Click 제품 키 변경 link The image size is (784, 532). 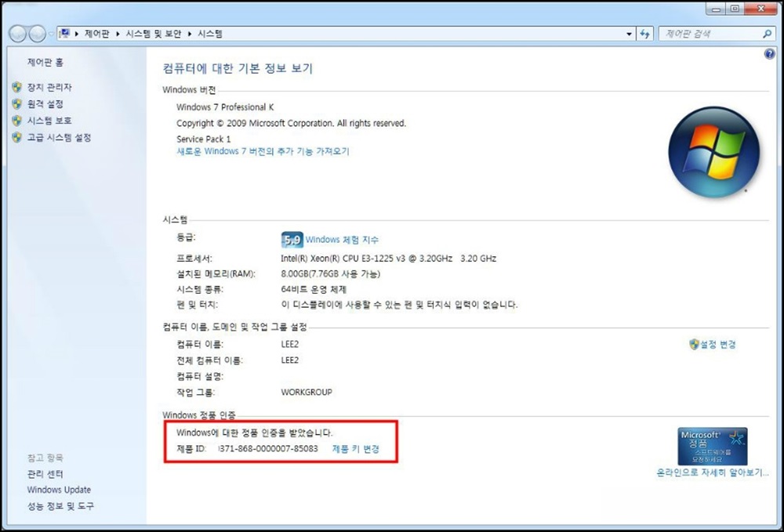pyautogui.click(x=355, y=449)
